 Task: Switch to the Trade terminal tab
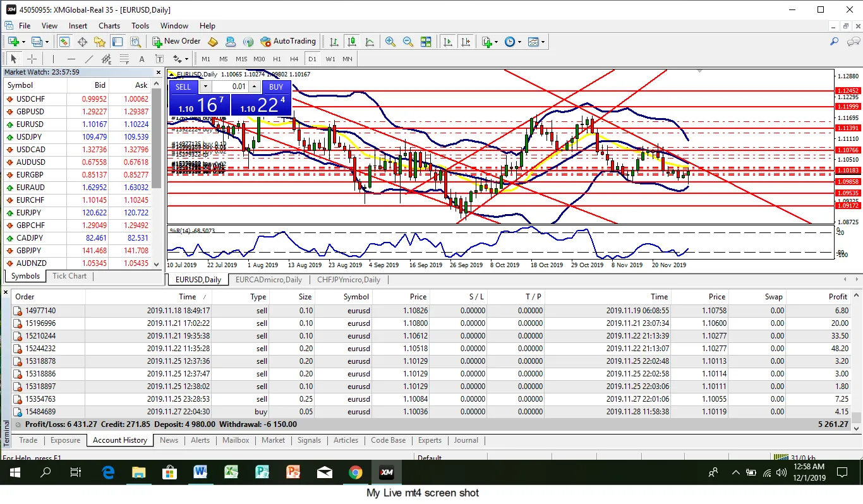28,440
